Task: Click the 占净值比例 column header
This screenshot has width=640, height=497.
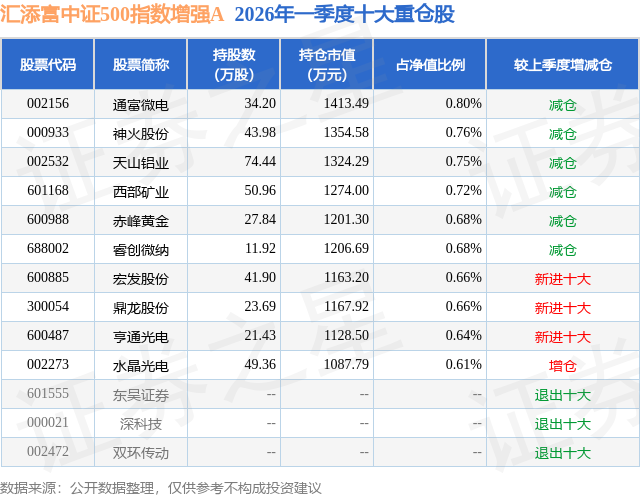Action: click(430, 64)
